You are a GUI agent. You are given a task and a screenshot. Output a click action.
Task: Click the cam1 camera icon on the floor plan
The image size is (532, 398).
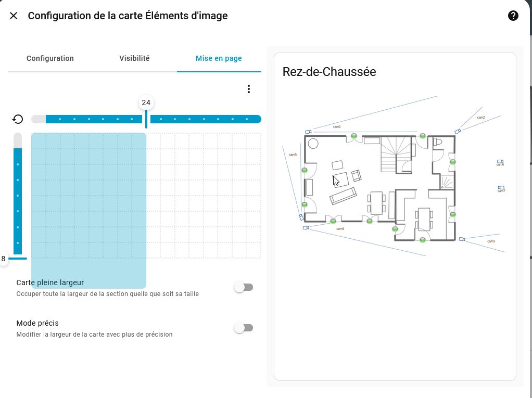308,132
